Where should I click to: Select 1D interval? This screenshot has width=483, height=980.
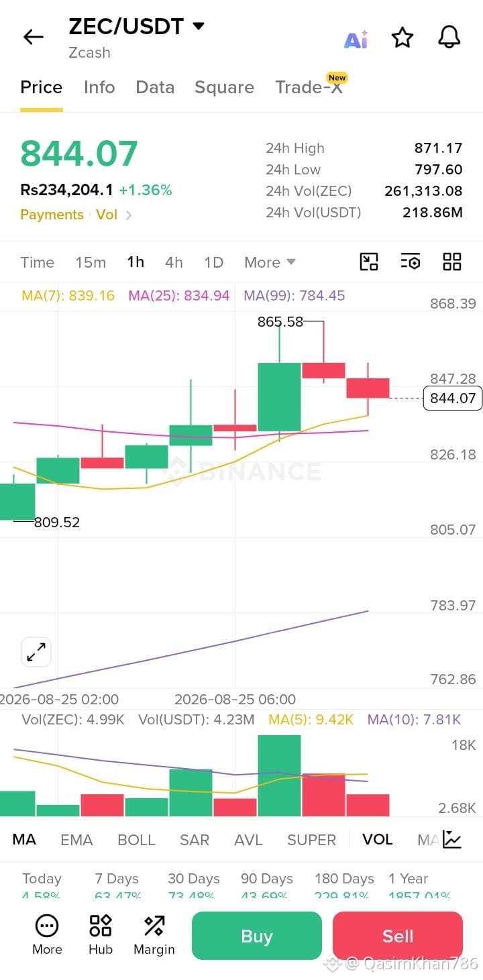click(x=213, y=262)
